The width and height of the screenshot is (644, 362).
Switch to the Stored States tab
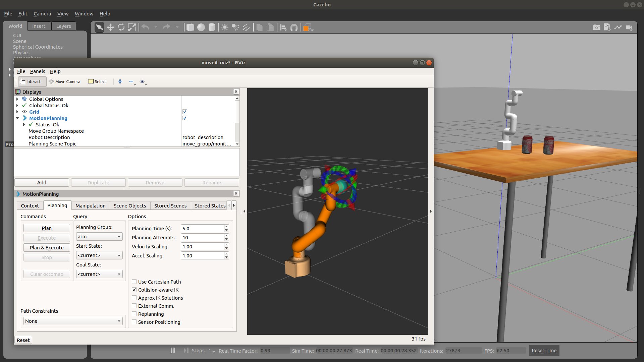210,205
